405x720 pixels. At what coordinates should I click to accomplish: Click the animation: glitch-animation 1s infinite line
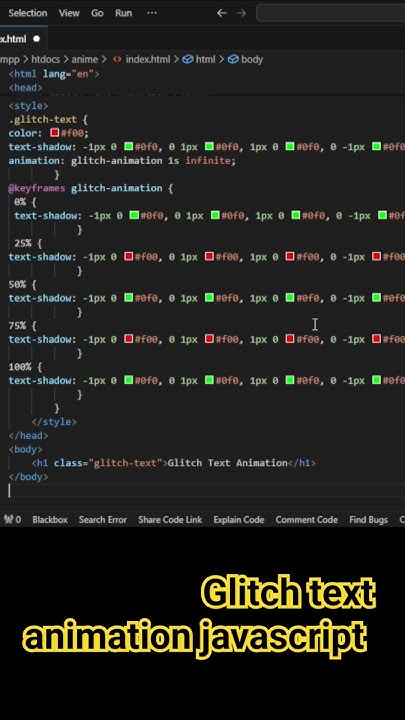tap(122, 161)
